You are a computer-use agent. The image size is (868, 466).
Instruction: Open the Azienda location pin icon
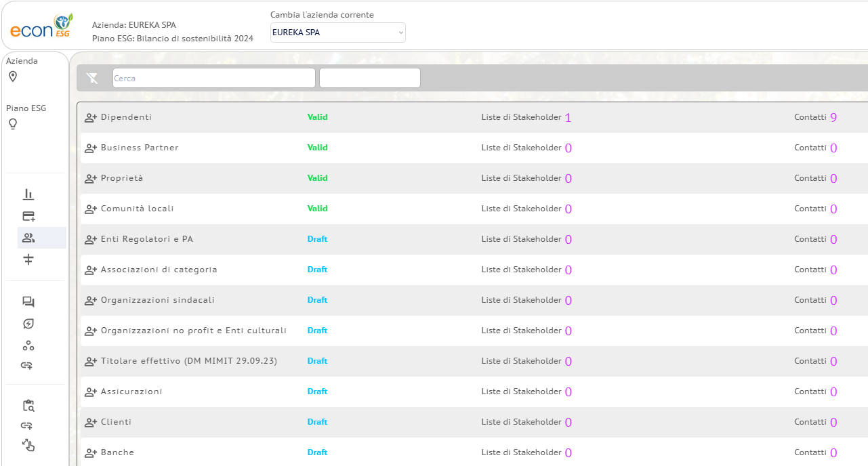click(x=12, y=77)
